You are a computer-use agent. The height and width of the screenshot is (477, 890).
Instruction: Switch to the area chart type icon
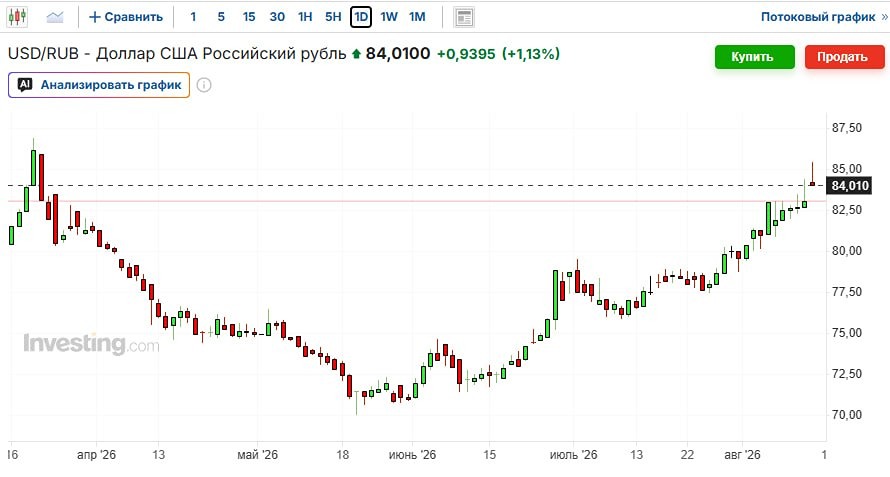tap(54, 17)
